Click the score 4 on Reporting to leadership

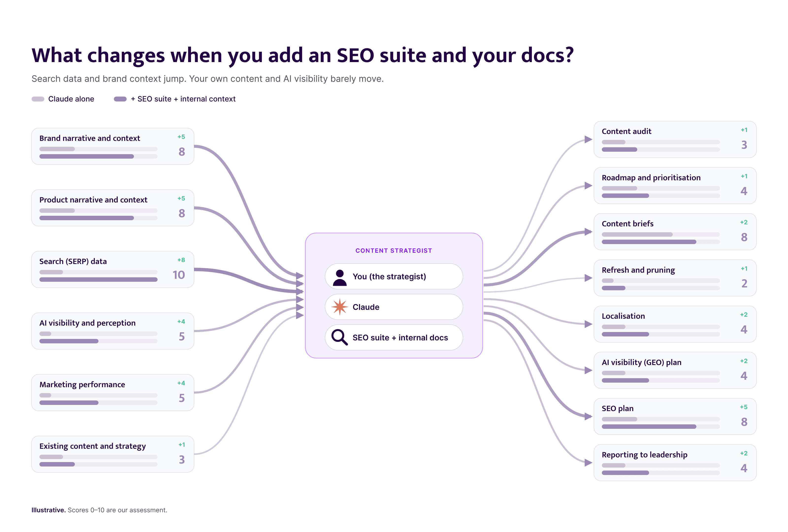click(x=744, y=468)
